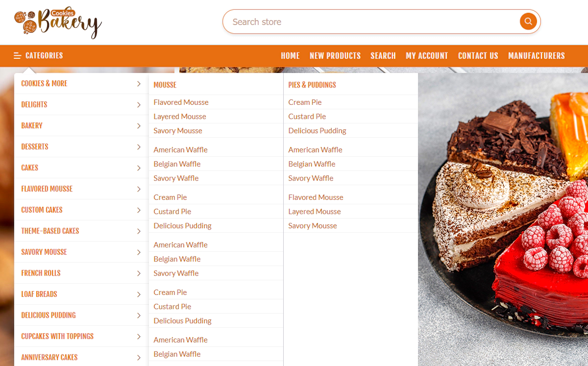The width and height of the screenshot is (588, 366).
Task: Open My Account in the nav bar
Action: (427, 56)
